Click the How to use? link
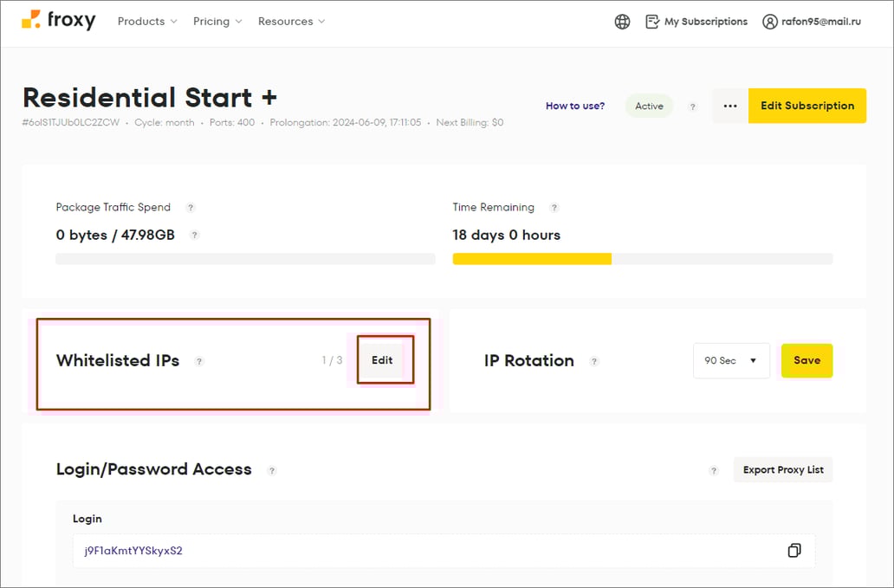 [x=575, y=105]
